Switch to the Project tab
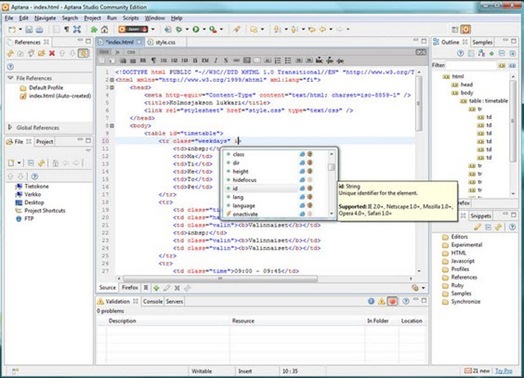The width and height of the screenshot is (524, 378). click(x=44, y=142)
